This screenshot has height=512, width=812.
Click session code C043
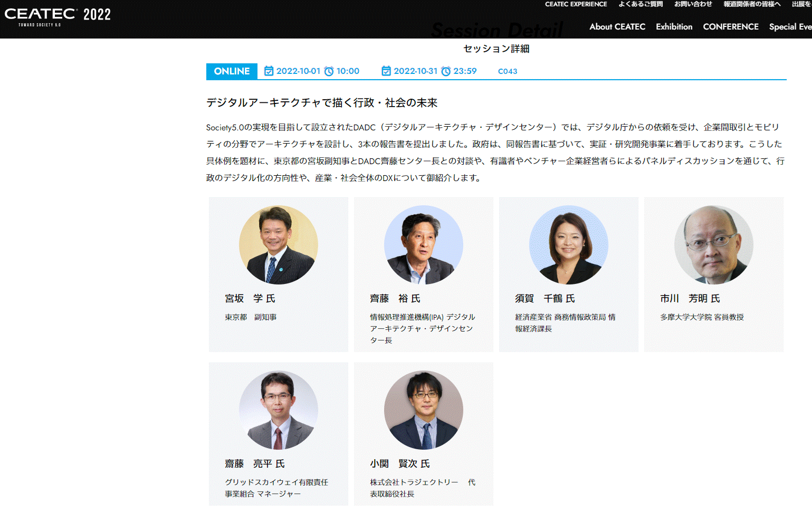tap(507, 71)
